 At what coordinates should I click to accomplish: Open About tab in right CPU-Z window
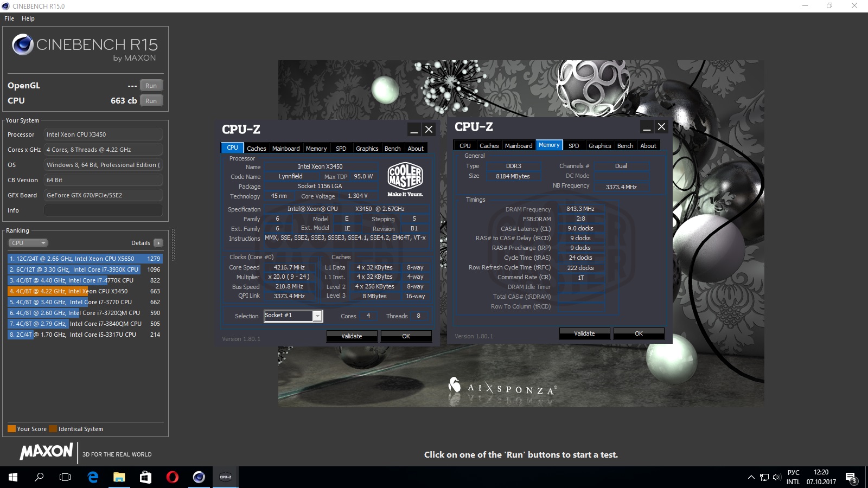[x=649, y=146]
